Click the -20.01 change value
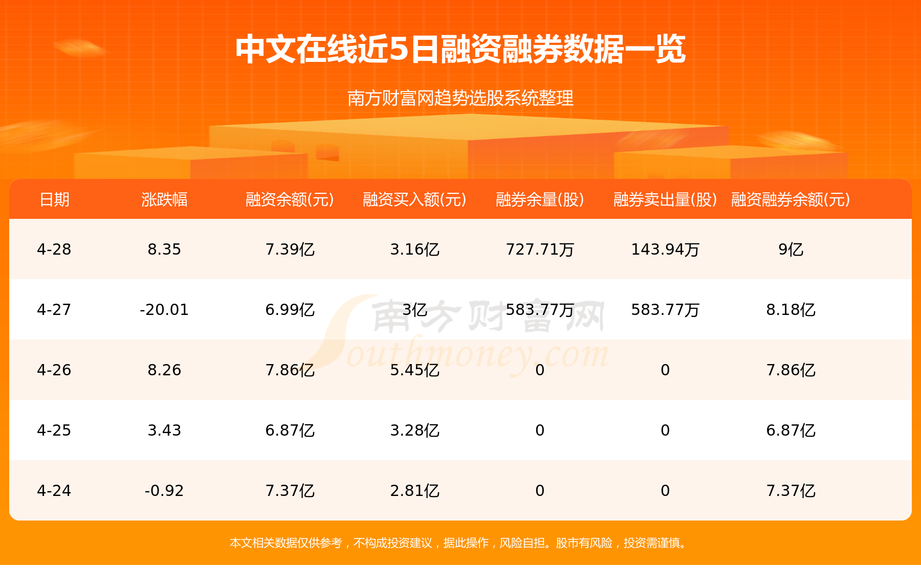This screenshot has height=588, width=921. coord(164,309)
